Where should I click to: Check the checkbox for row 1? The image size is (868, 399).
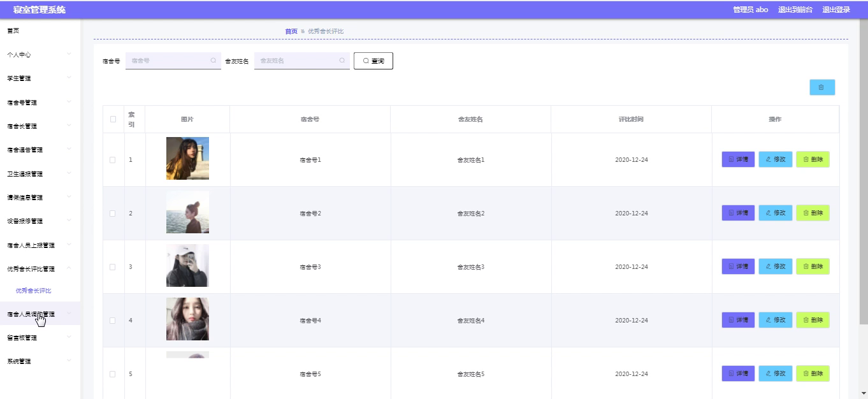tap(113, 160)
